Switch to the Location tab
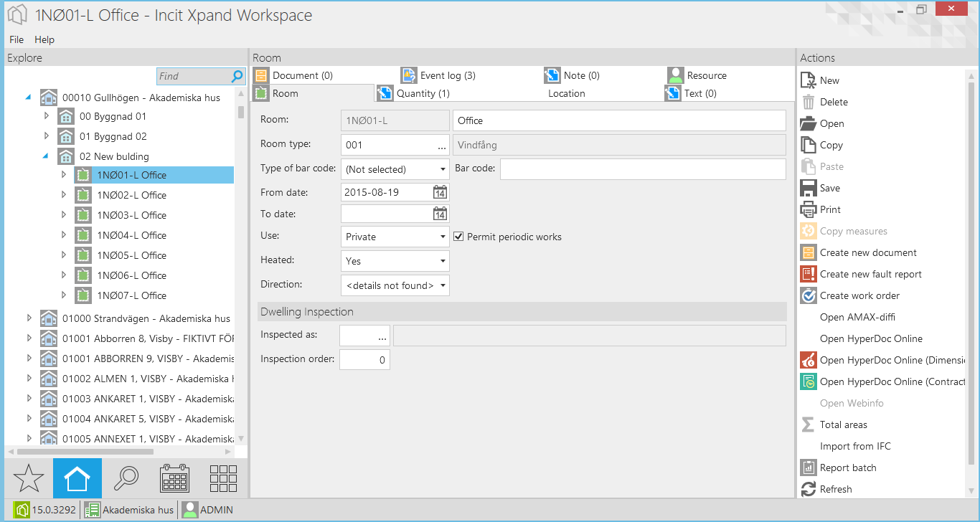Image resolution: width=980 pixels, height=522 pixels. pyautogui.click(x=567, y=93)
